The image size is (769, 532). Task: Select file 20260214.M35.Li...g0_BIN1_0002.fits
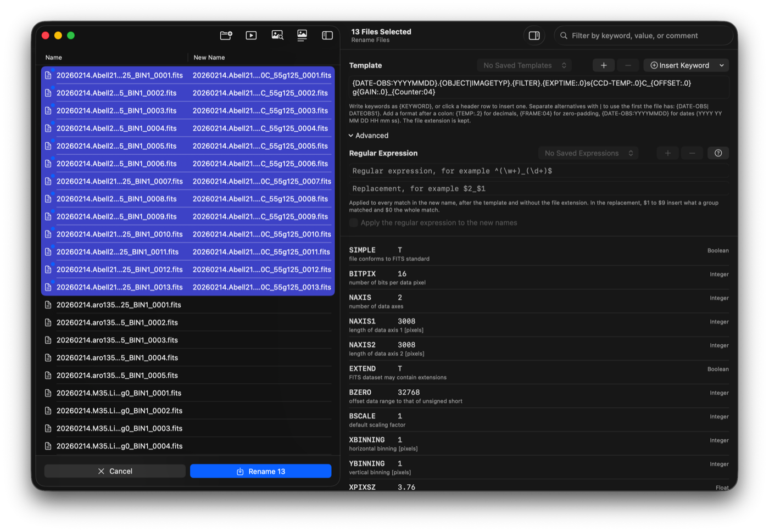click(x=188, y=411)
